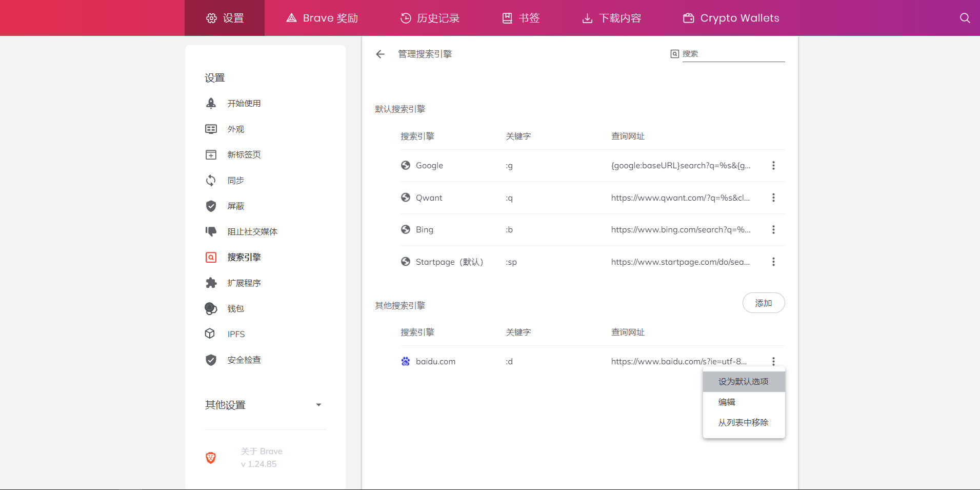
Task: Open more actions for Bing row
Action: click(773, 229)
